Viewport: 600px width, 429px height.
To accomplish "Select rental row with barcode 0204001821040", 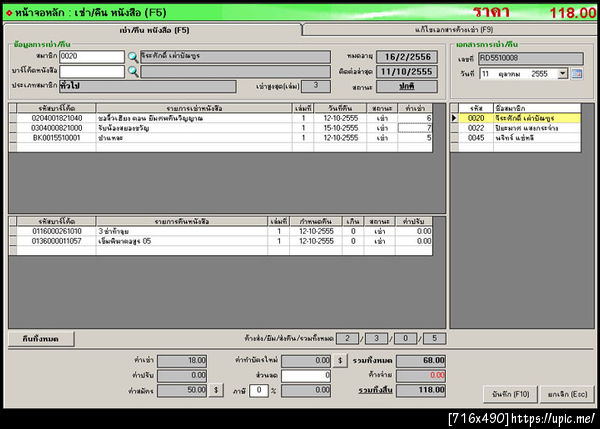I will tap(220, 118).
